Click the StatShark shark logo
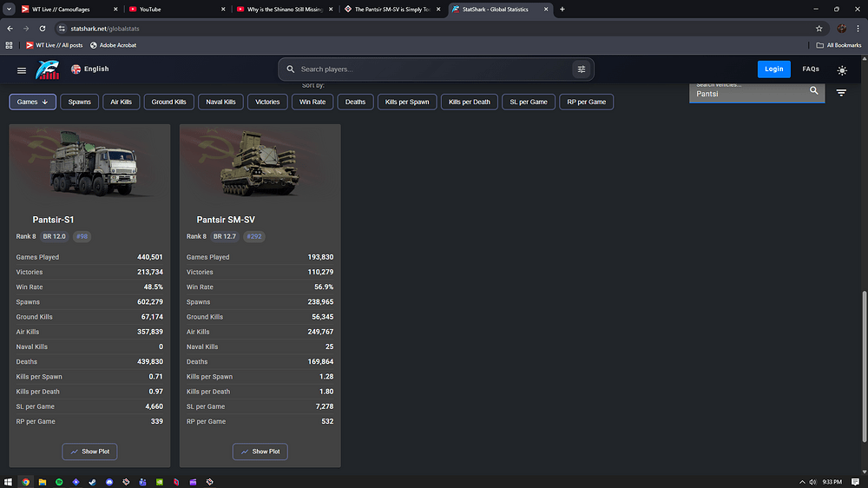 tap(48, 69)
